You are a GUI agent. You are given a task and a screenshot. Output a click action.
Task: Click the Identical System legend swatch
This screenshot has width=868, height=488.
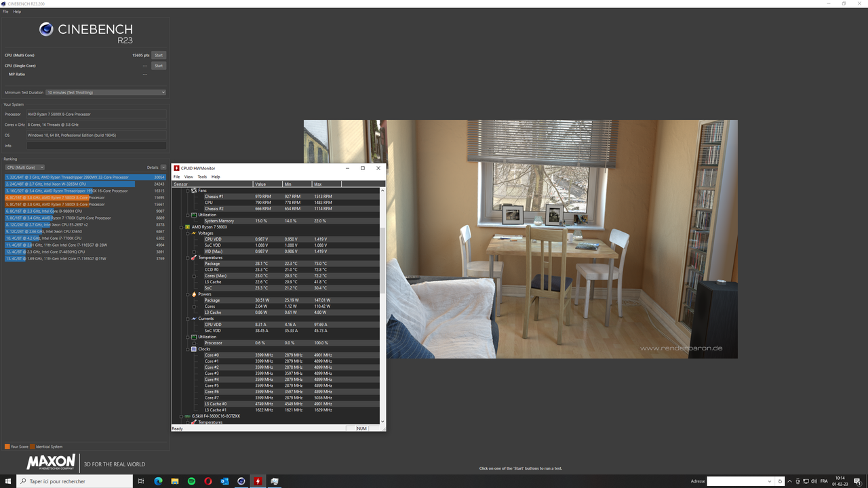[x=32, y=447]
